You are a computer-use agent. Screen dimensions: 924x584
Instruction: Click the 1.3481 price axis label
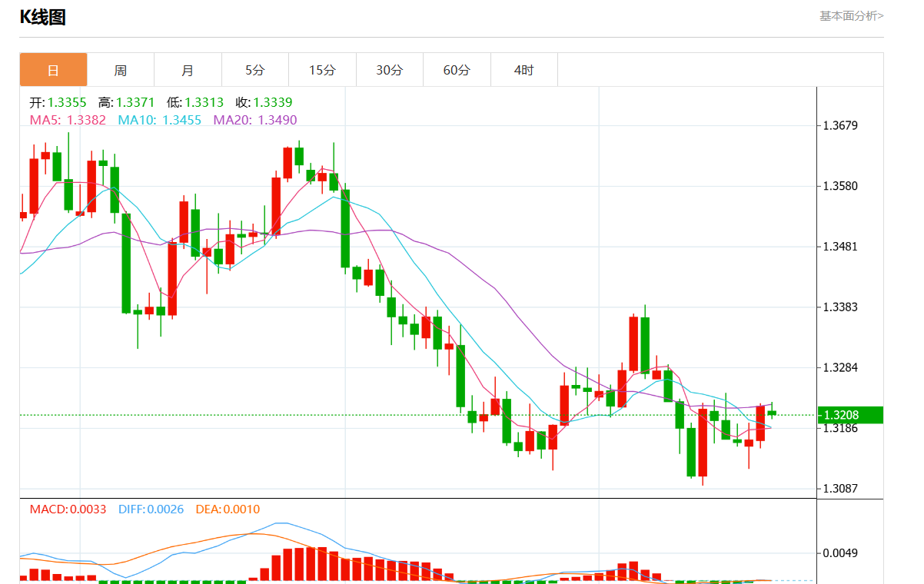tap(840, 247)
